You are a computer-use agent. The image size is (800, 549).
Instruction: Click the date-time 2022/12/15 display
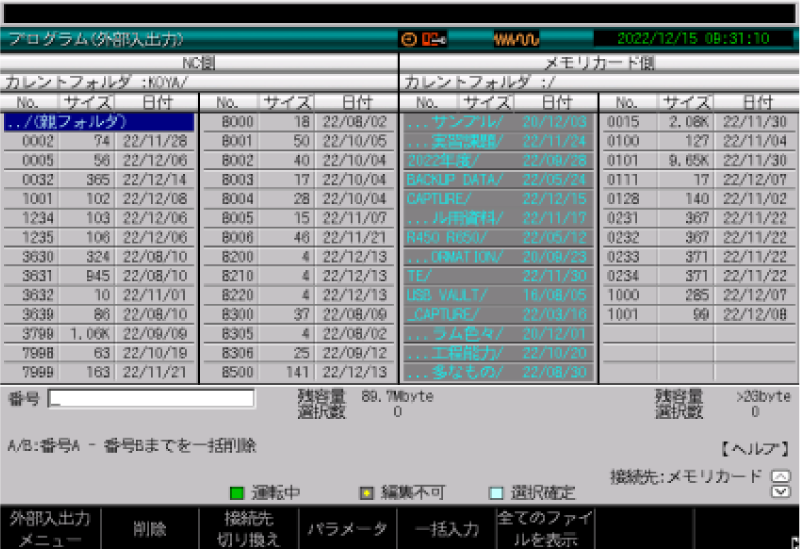pos(693,39)
